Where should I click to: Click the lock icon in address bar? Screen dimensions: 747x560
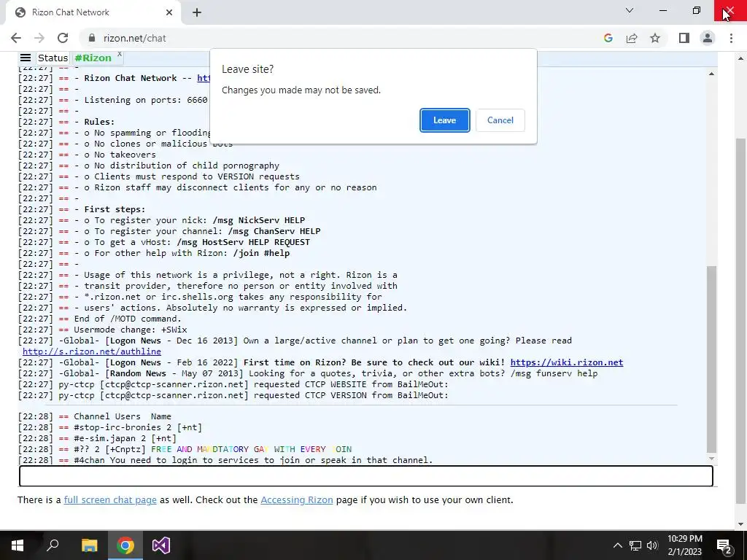93,38
